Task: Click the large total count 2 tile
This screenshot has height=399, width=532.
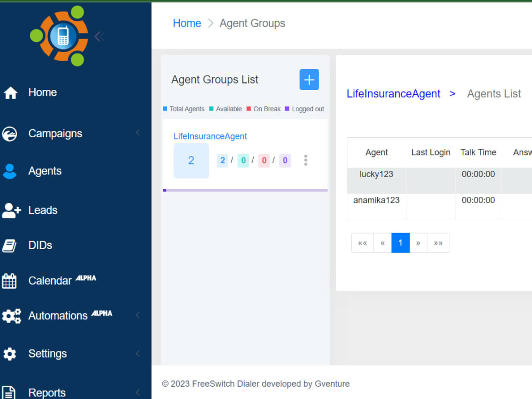Action: (192, 161)
